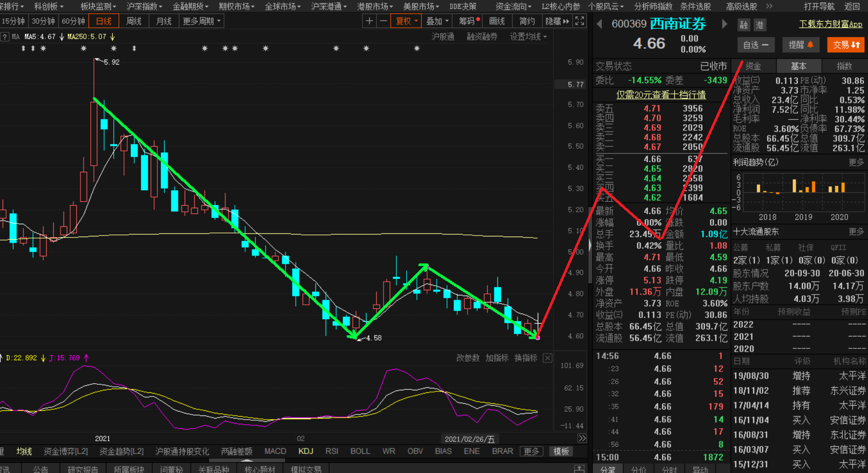The width and height of the screenshot is (868, 473).
Task: Click 更多 next to 利润趋势
Action: (x=856, y=163)
